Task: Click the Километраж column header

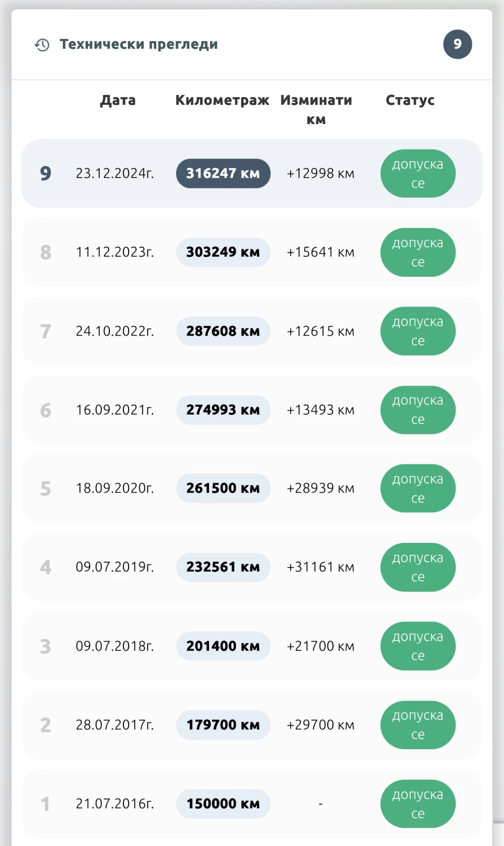Action: 222,100
